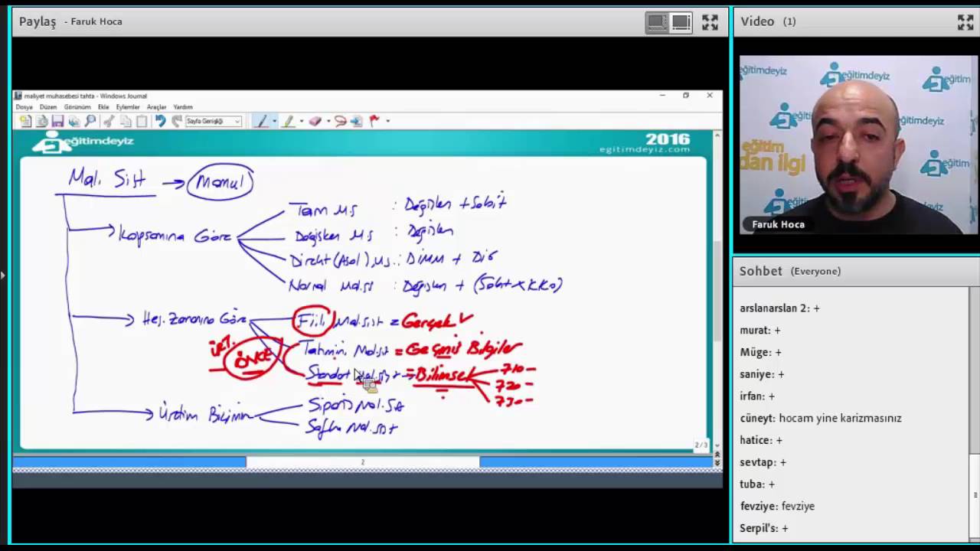980x551 pixels.
Task: Switch to the second share layout view
Action: click(681, 22)
